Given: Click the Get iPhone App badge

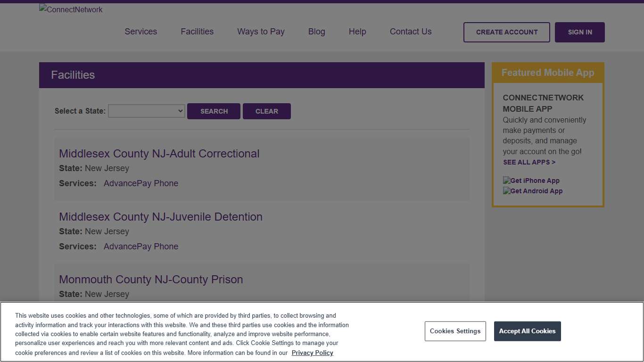Looking at the screenshot, I should [x=531, y=181].
